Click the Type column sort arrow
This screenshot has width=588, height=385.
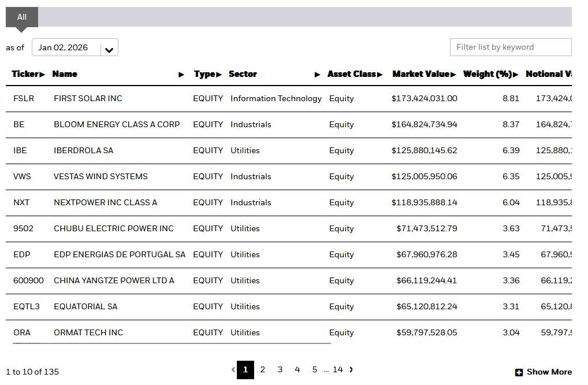219,75
